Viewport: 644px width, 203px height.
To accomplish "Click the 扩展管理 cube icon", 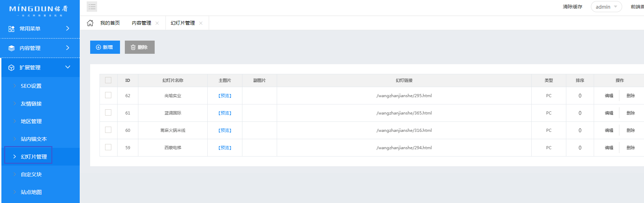I will [11, 68].
